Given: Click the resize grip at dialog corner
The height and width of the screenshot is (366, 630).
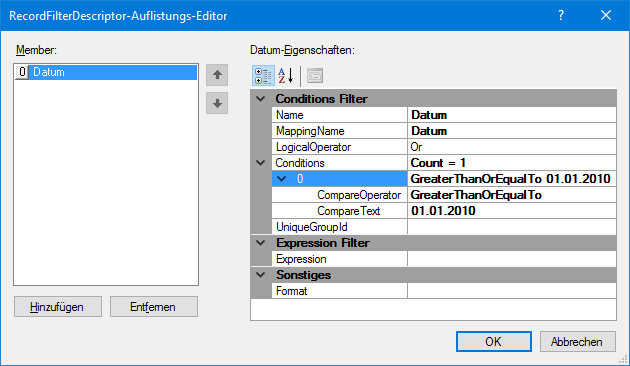Looking at the screenshot, I should 623,360.
